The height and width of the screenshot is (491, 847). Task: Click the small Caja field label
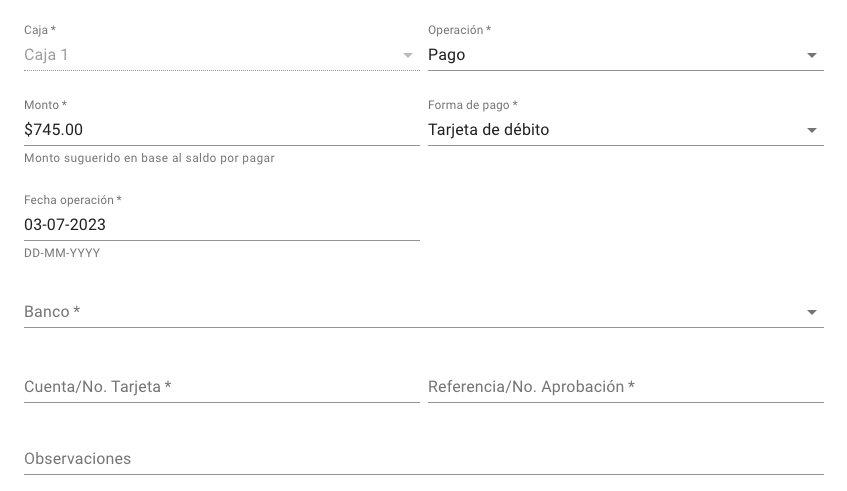(39, 30)
